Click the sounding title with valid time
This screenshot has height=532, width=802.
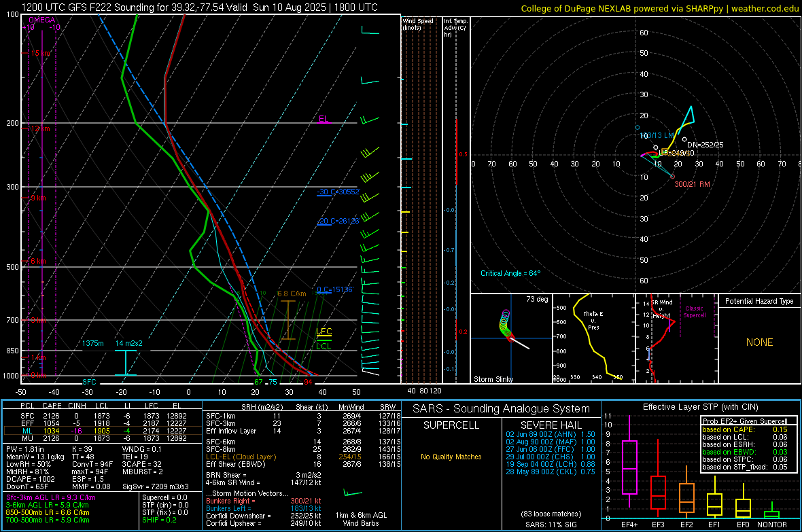[x=199, y=7]
